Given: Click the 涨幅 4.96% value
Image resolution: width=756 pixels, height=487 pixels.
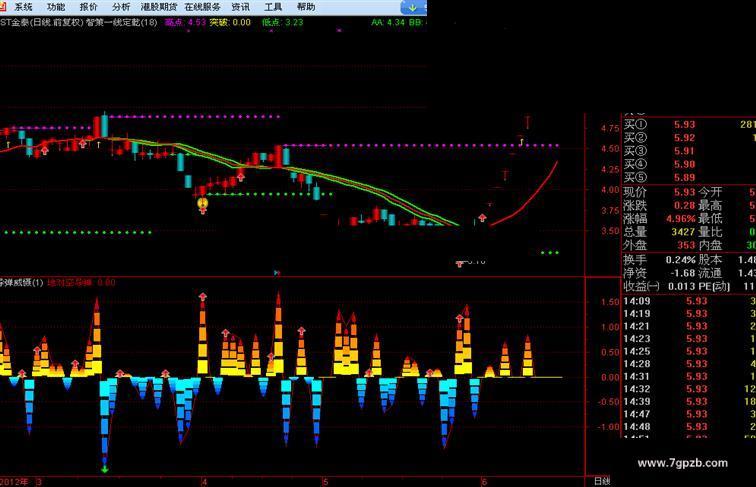Looking at the screenshot, I should coord(681,218).
